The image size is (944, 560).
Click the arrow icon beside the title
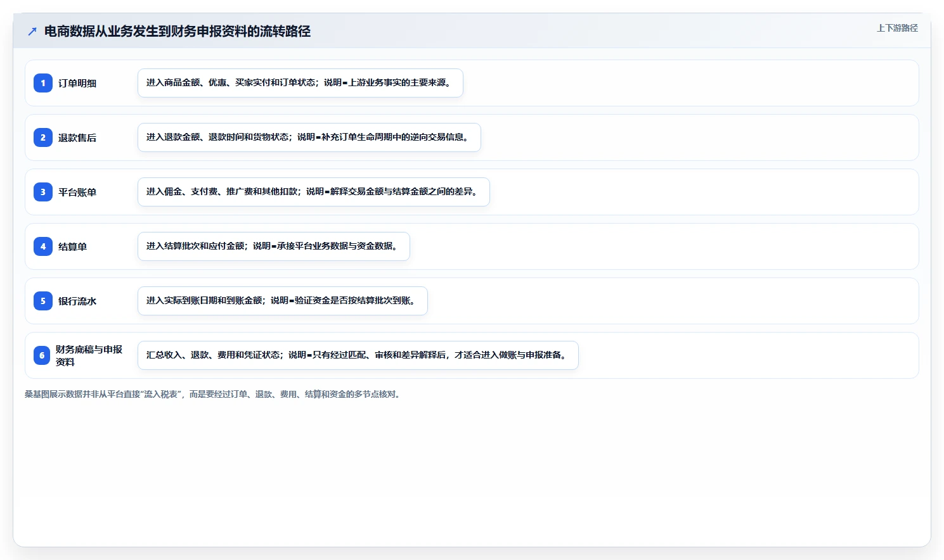32,31
